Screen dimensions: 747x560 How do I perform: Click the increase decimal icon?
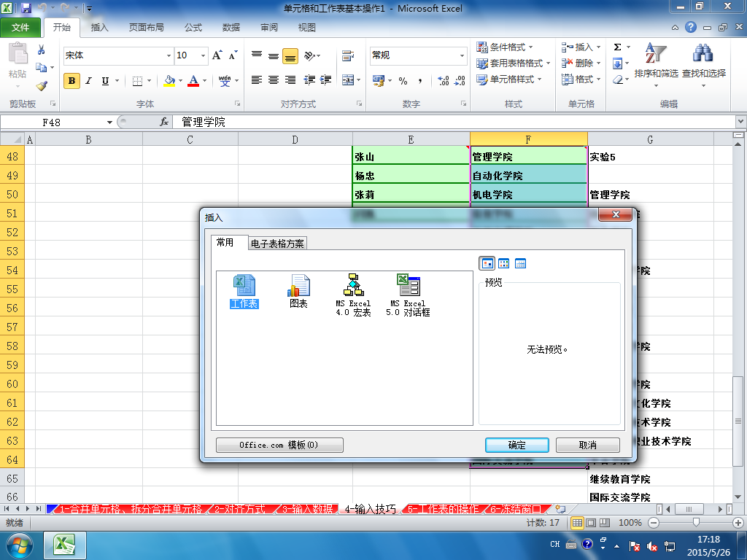click(x=443, y=80)
